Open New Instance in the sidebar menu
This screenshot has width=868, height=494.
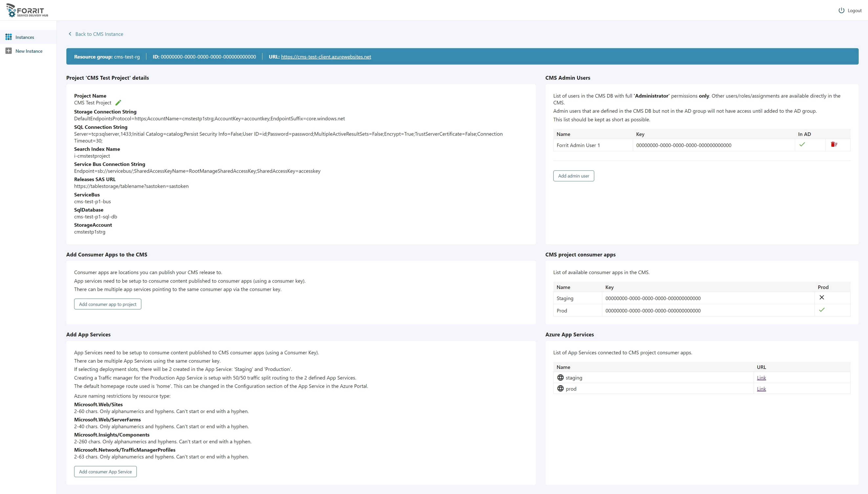(29, 51)
